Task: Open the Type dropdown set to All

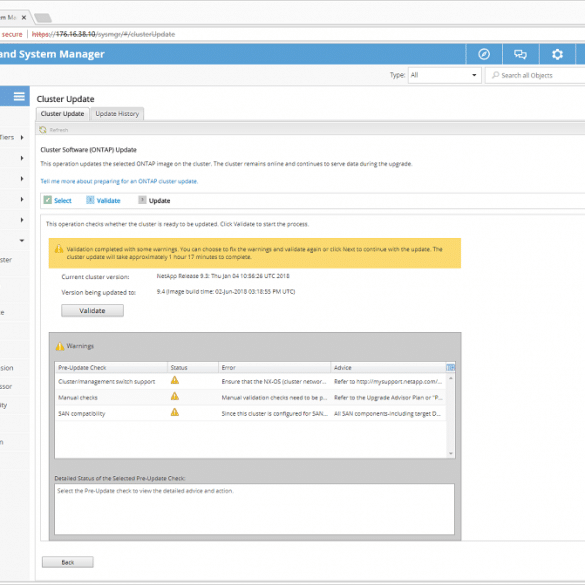Action: [x=444, y=75]
